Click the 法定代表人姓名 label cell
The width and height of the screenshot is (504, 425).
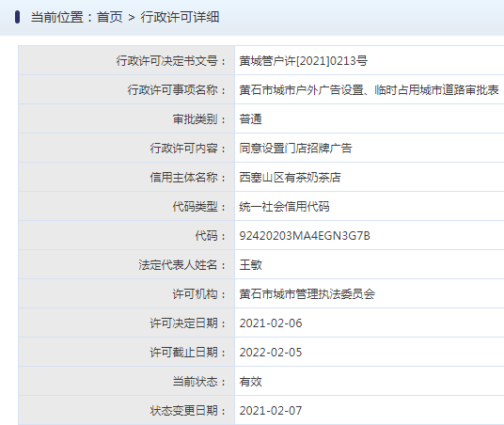127,264
